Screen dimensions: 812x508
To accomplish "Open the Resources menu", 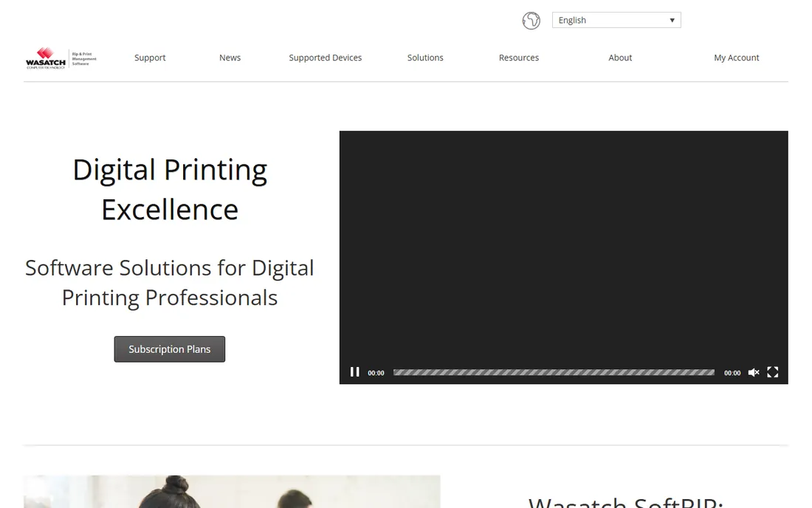I will coord(519,58).
